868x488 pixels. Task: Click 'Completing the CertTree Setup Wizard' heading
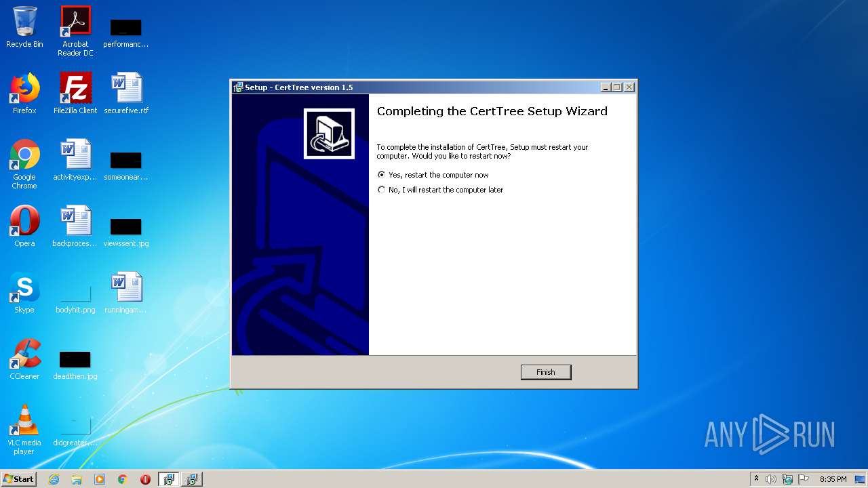[x=492, y=111]
